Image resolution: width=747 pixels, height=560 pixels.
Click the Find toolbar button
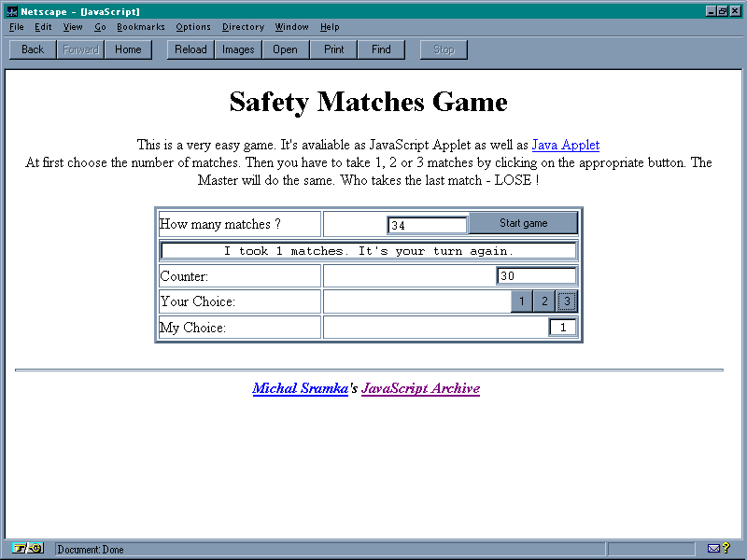coord(381,49)
